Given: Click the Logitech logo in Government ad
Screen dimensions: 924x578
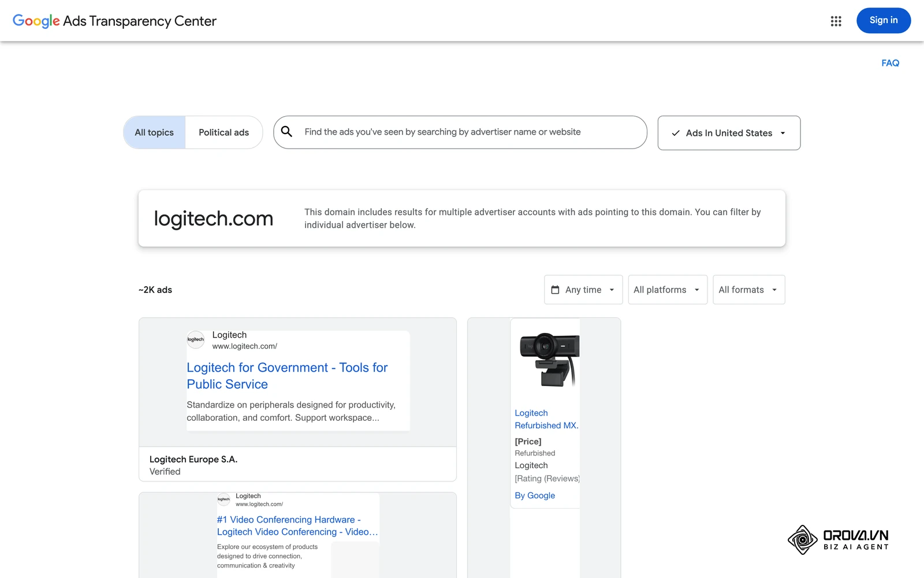Looking at the screenshot, I should coord(196,339).
